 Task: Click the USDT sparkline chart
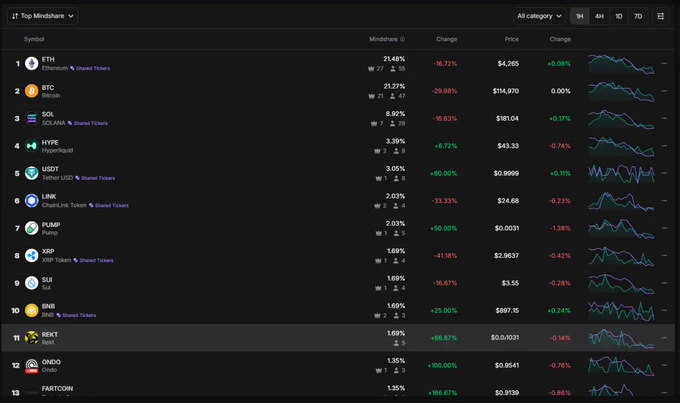621,174
